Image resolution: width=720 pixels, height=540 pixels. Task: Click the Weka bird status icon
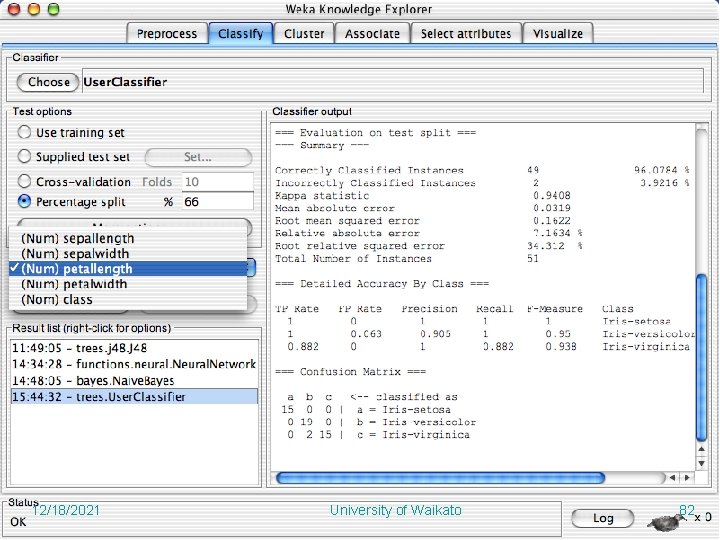coord(664,522)
